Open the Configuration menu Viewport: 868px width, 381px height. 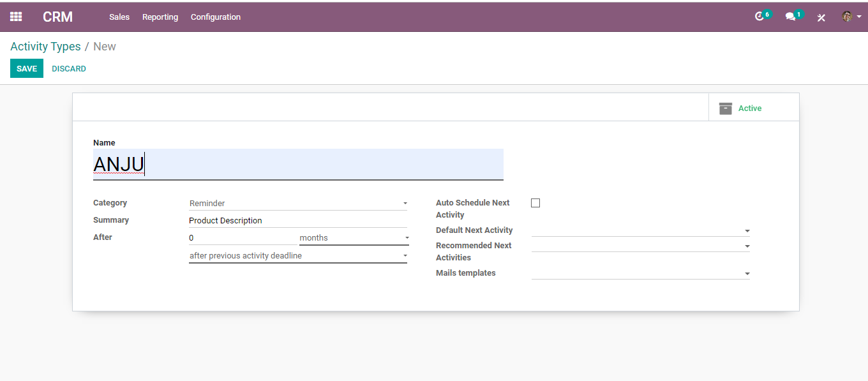click(x=216, y=17)
